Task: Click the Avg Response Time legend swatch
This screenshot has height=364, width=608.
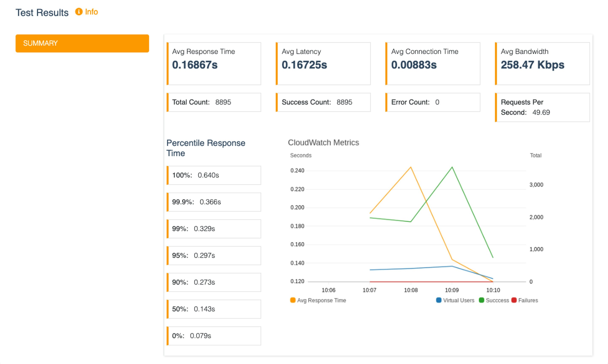Action: (293, 300)
